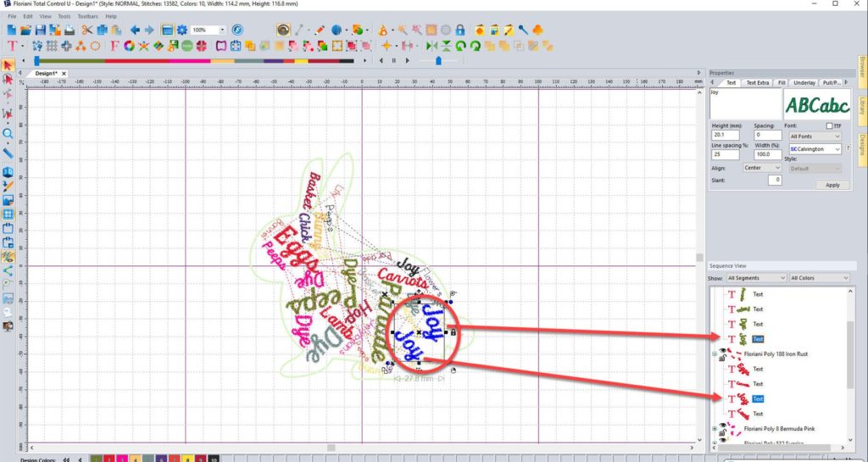The height and width of the screenshot is (462, 868).
Task: Select the red pencil drawing tool
Action: click(x=320, y=30)
